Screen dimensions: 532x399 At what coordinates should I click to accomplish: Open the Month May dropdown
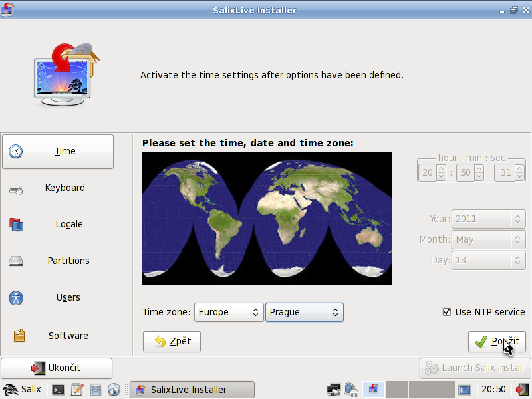(489, 240)
